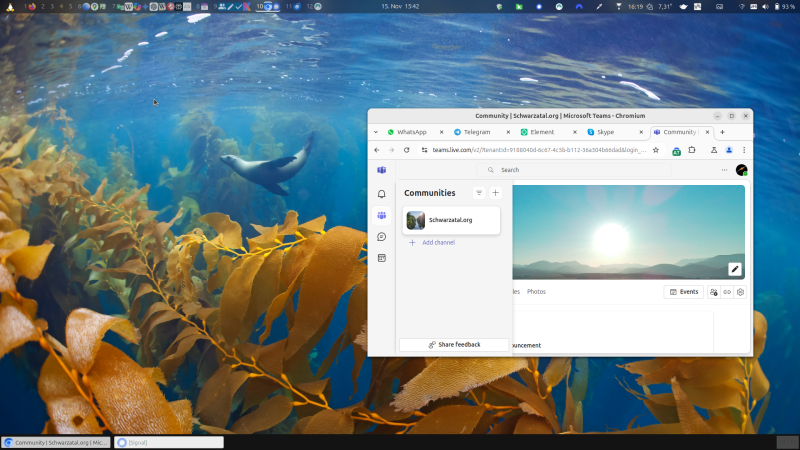The height and width of the screenshot is (450, 800).
Task: Click the filter icon beside Communities
Action: (479, 193)
